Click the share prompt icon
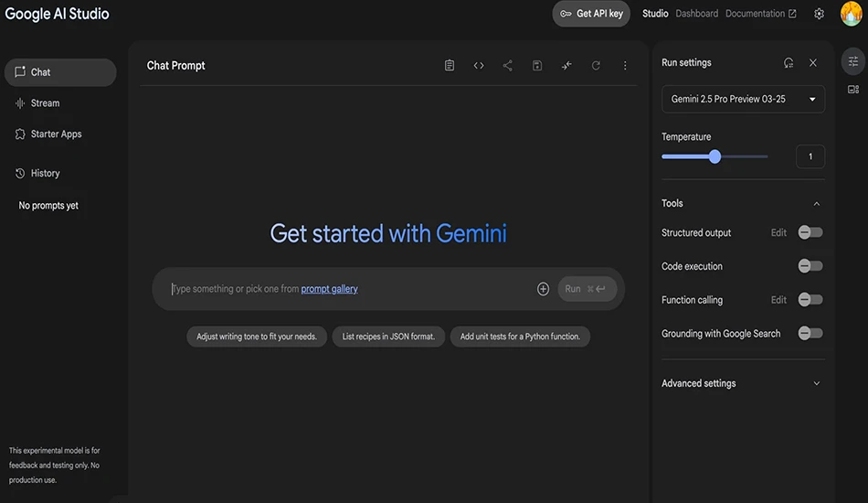This screenshot has height=503, width=868. coord(508,65)
